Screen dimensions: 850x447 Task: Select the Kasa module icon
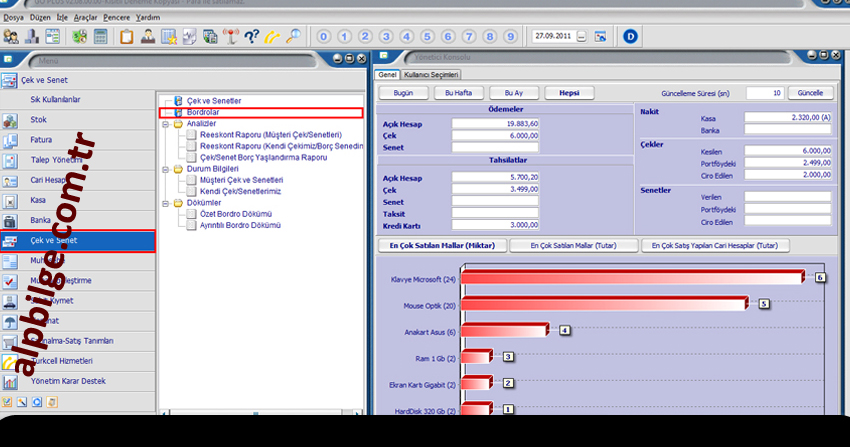click(x=11, y=200)
